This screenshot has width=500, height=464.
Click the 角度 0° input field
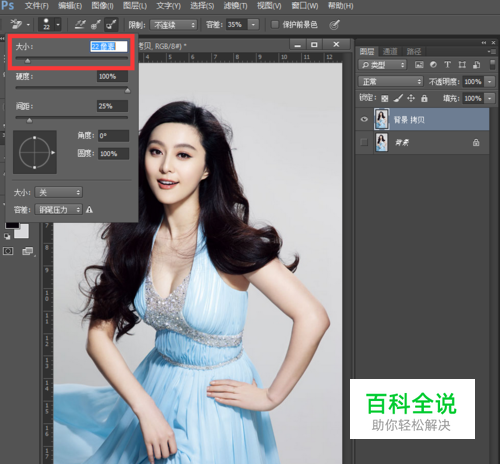[113, 136]
